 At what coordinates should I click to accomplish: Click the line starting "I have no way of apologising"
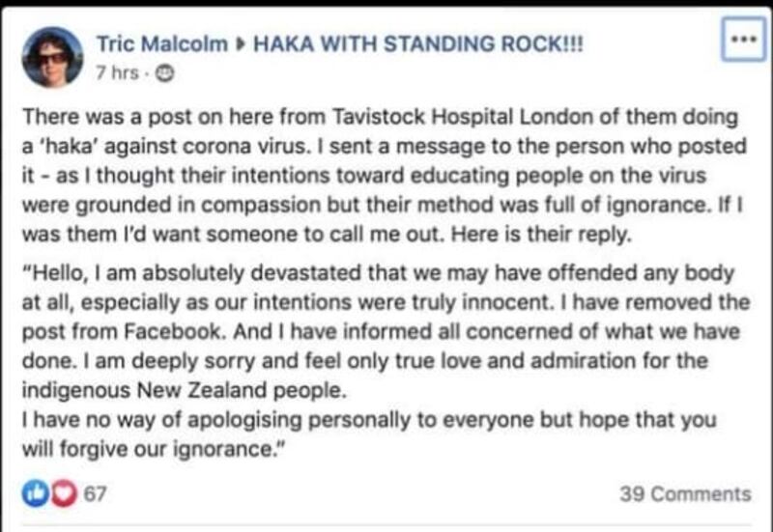pyautogui.click(x=369, y=420)
